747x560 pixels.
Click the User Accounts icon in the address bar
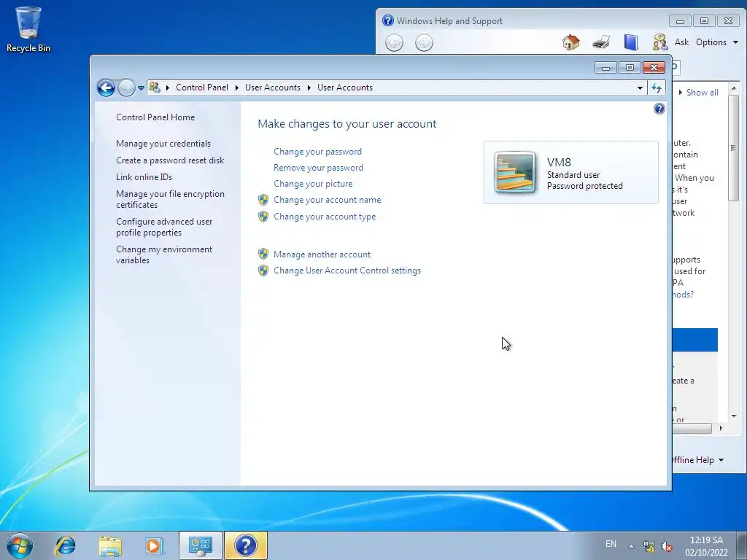click(155, 87)
